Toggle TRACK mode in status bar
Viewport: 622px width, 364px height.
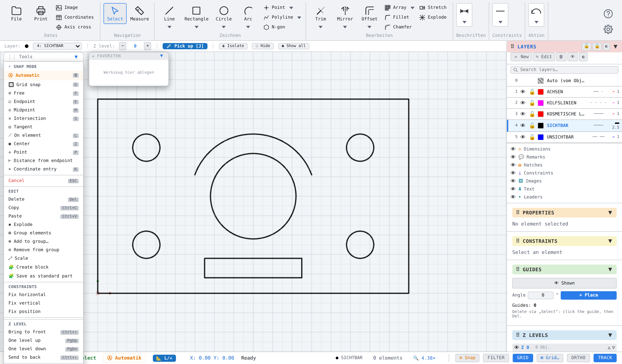click(x=605, y=358)
